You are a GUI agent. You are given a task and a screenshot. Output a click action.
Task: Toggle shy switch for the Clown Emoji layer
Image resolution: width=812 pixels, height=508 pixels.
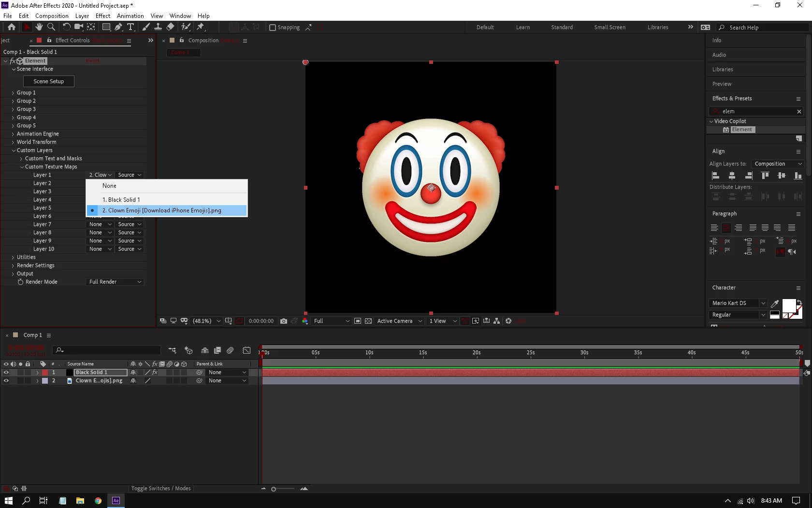click(x=133, y=381)
